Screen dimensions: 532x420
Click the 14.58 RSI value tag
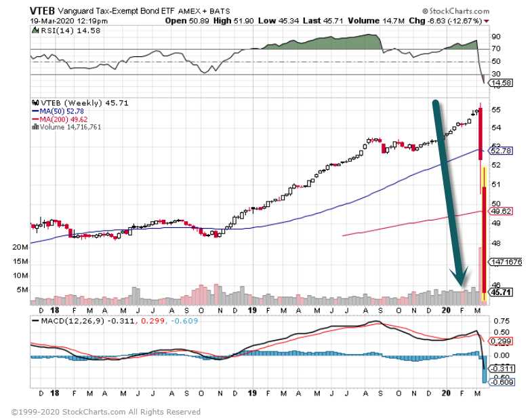(501, 83)
